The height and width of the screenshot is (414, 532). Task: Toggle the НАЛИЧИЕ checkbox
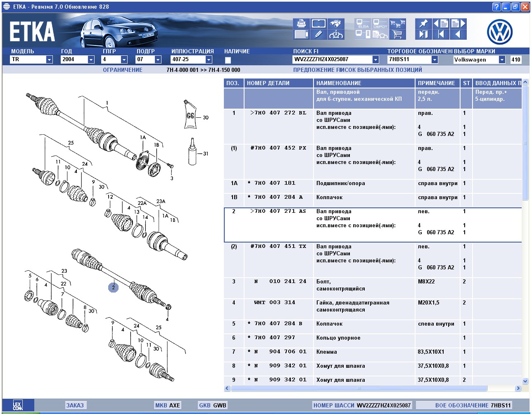[x=228, y=60]
